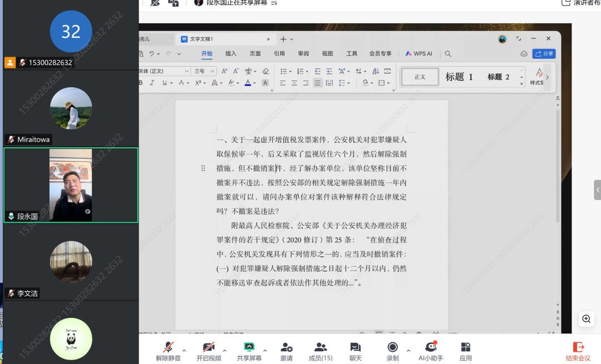
Task: Click the 分享 share button
Action: 544,53
